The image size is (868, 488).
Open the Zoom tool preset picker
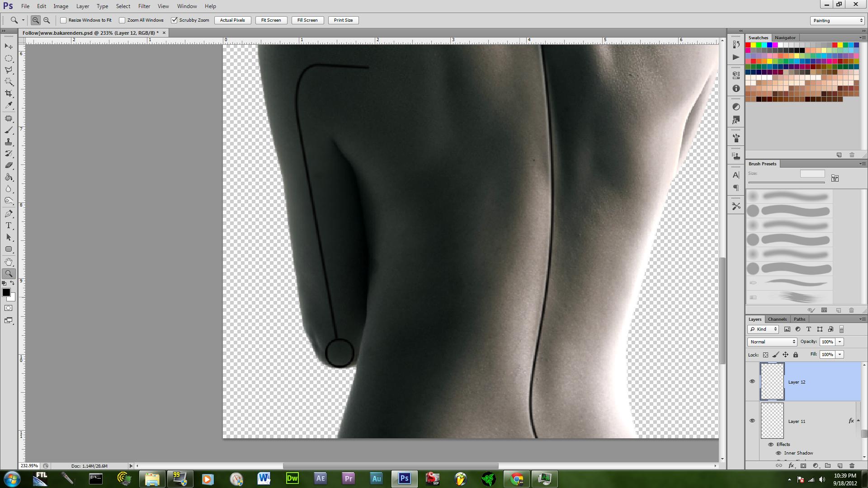(23, 20)
